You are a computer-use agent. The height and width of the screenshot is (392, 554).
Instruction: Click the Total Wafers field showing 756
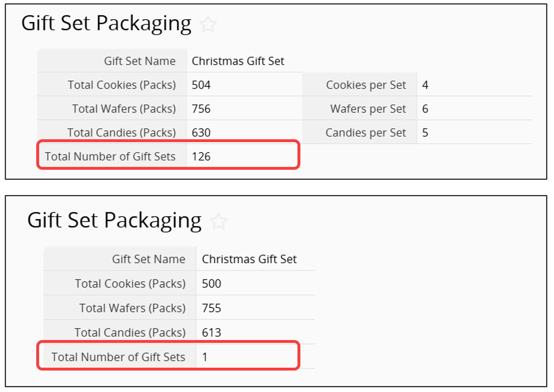[201, 109]
